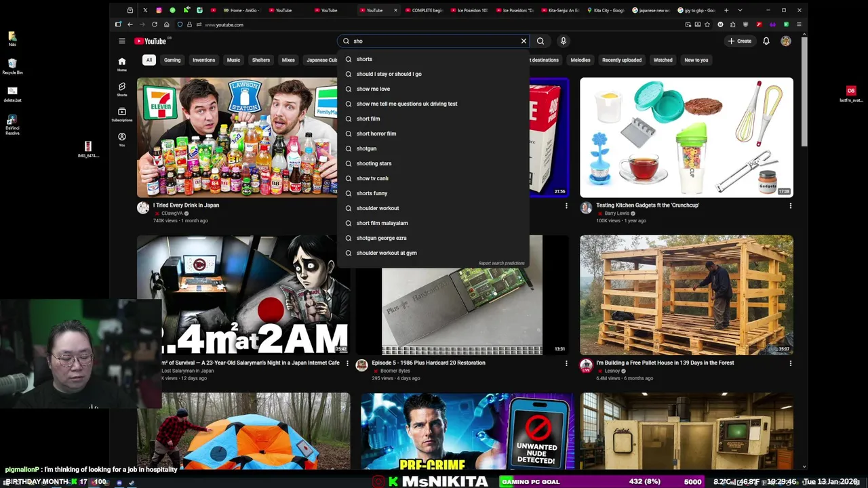Open the Recycle Bin desktop icon

(x=12, y=66)
